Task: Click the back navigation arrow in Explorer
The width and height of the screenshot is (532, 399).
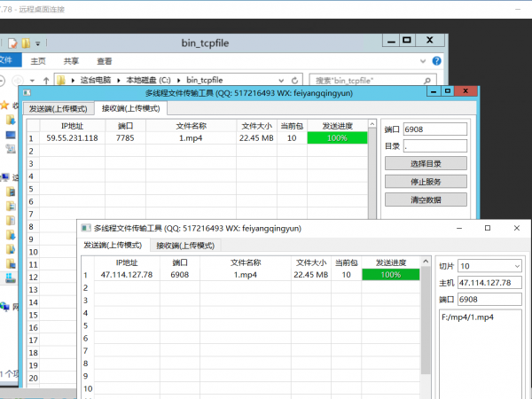Action: tap(4, 80)
